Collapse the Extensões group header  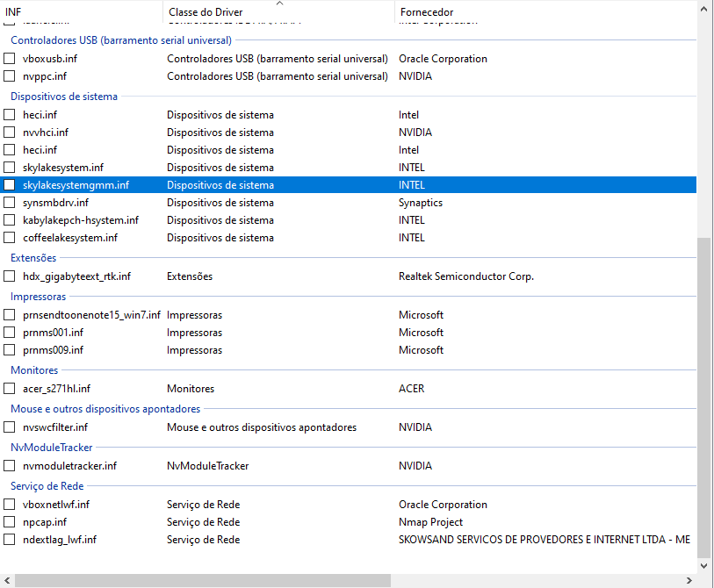[33, 258]
